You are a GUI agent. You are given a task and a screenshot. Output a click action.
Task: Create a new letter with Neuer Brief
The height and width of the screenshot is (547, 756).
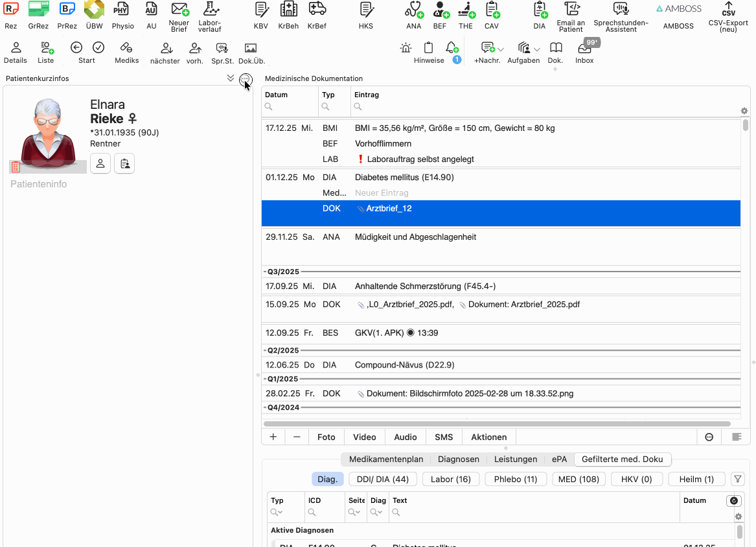tap(179, 10)
